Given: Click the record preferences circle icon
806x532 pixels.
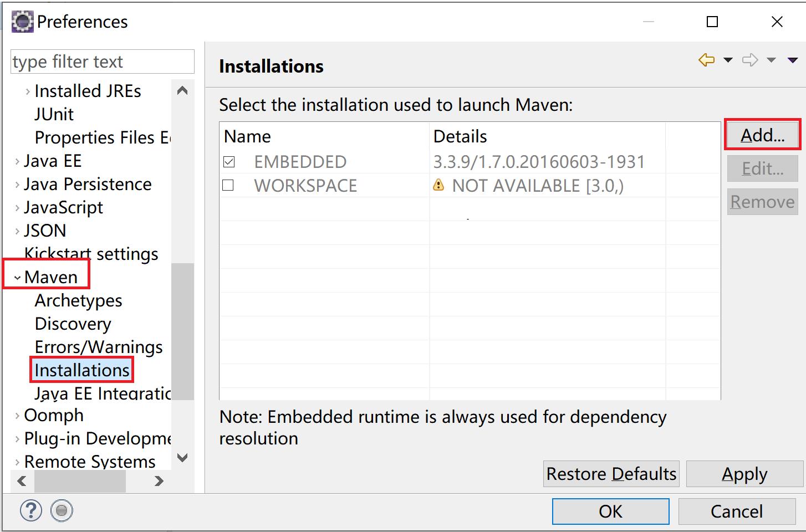Looking at the screenshot, I should 62,510.
